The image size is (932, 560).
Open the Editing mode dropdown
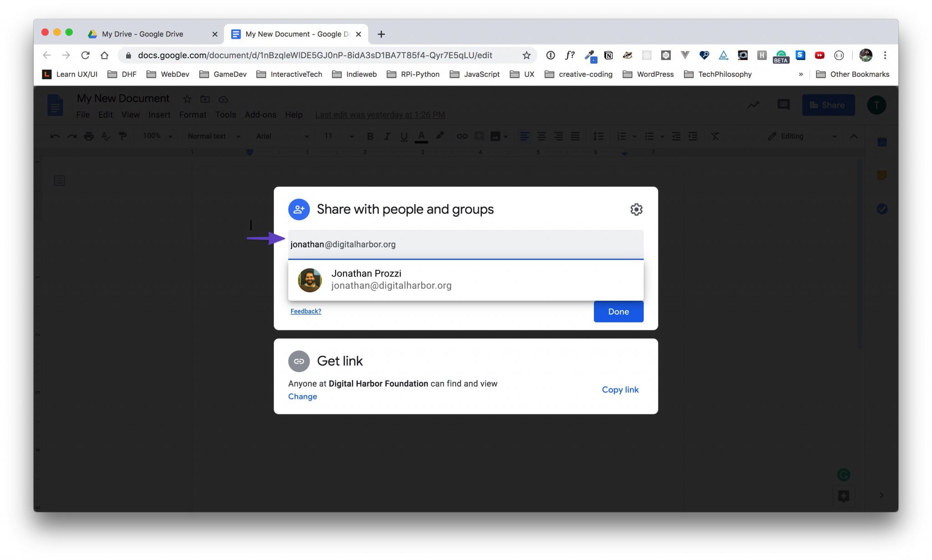pos(801,136)
